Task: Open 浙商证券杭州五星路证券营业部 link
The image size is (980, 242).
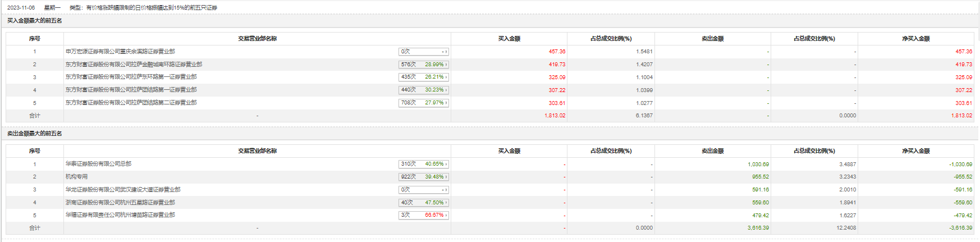Action: point(120,203)
